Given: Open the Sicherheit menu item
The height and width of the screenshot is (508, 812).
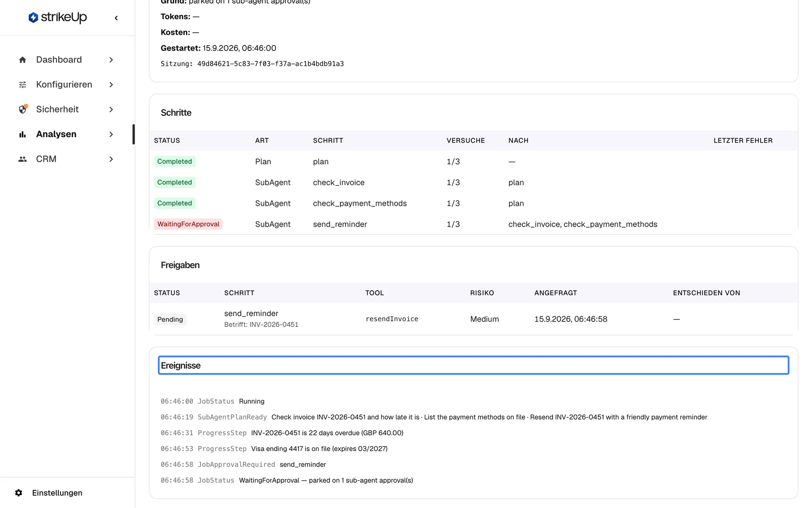Looking at the screenshot, I should [x=66, y=109].
